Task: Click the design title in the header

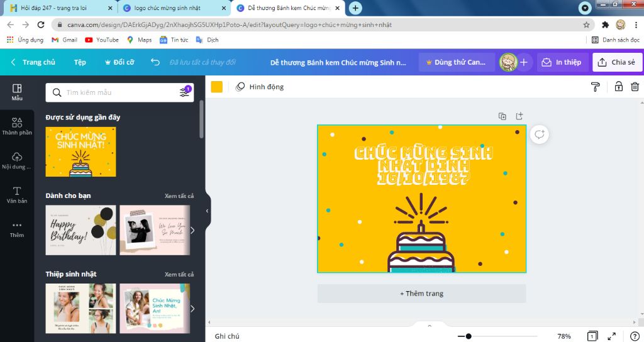Action: (338, 62)
